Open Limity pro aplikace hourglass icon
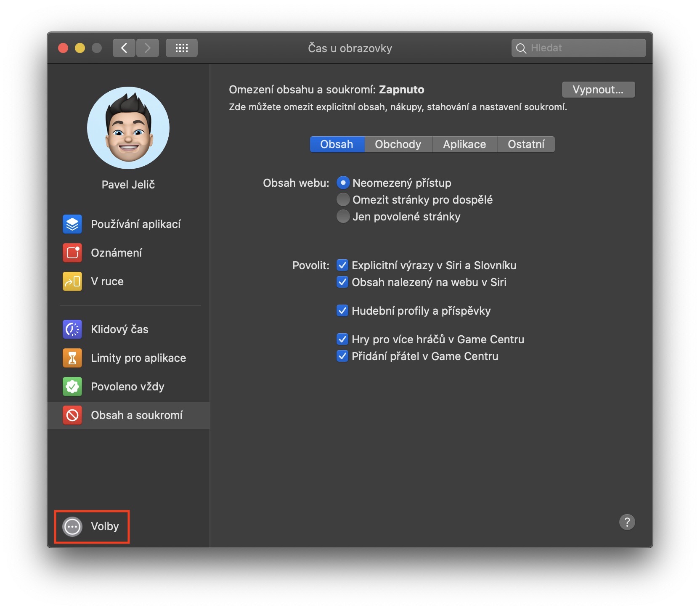Screen dimensions: 700x610 tap(72, 358)
